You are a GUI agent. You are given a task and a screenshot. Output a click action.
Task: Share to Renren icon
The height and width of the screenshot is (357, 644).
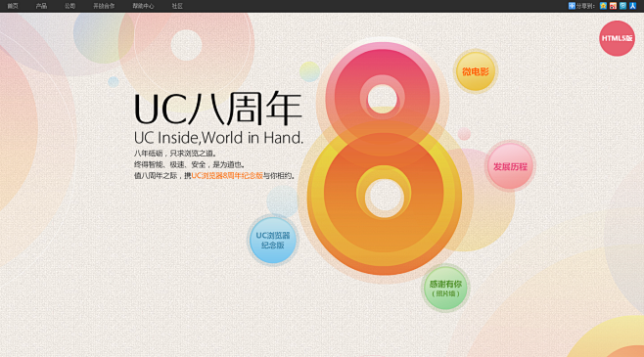pos(632,6)
